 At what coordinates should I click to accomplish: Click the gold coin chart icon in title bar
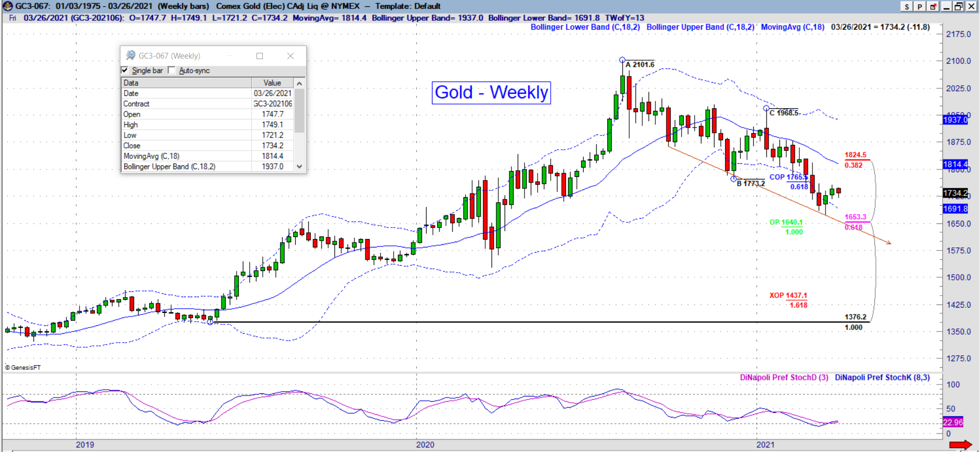(x=7, y=6)
